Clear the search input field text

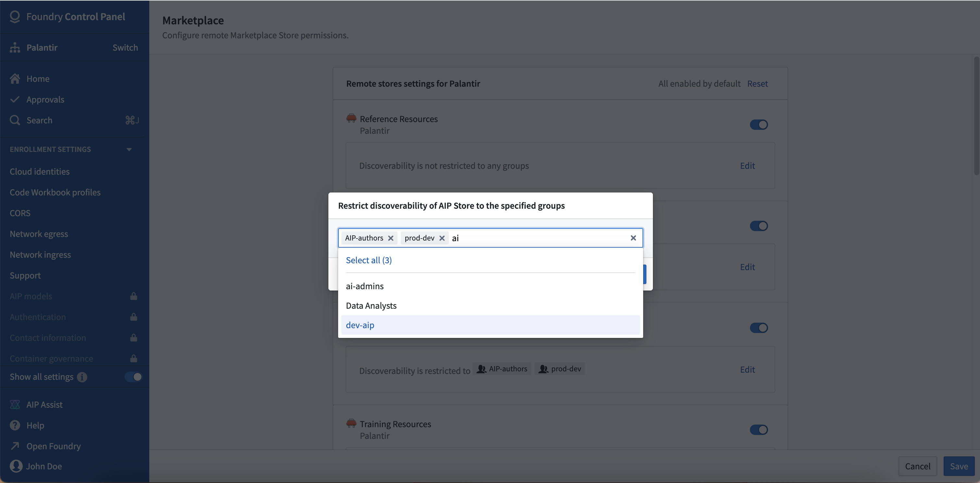point(632,237)
